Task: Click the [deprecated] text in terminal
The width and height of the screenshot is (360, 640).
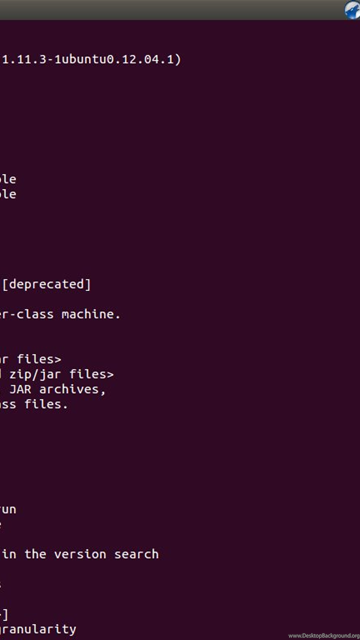Action: [x=47, y=284]
